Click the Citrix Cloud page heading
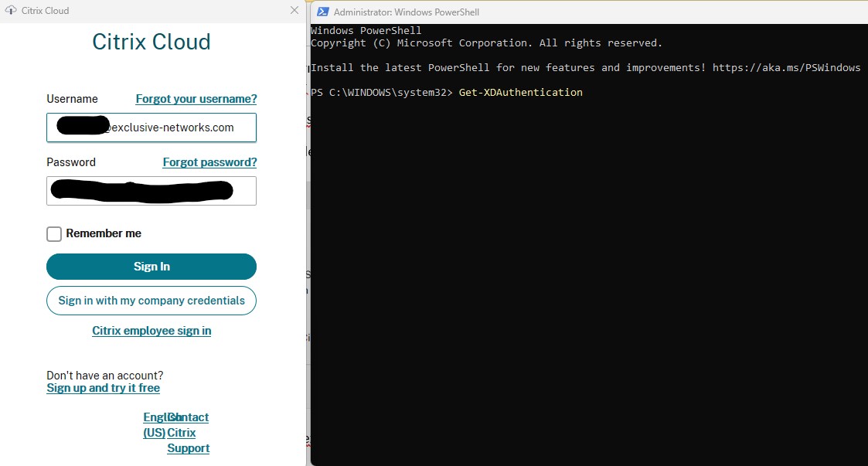868x466 pixels. coord(151,42)
